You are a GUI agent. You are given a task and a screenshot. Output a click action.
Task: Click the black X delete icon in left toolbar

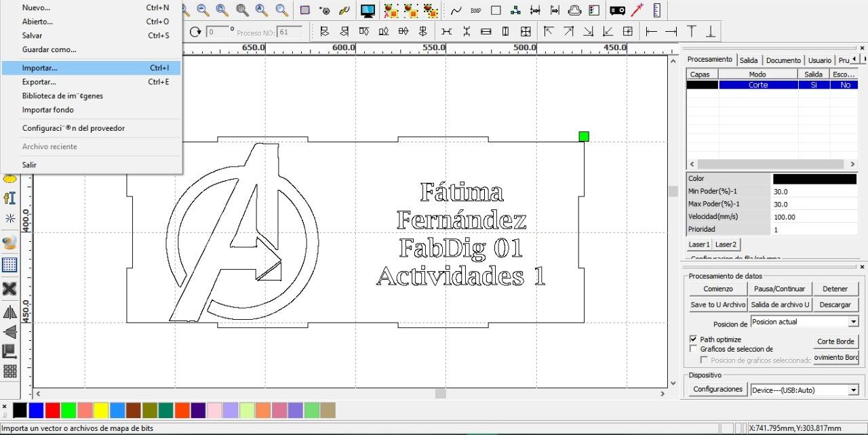10,289
